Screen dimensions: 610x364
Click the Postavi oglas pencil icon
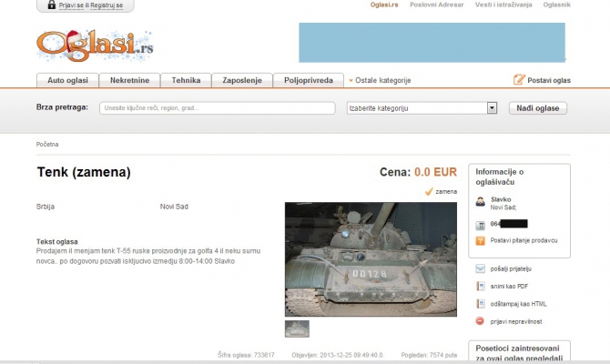519,80
